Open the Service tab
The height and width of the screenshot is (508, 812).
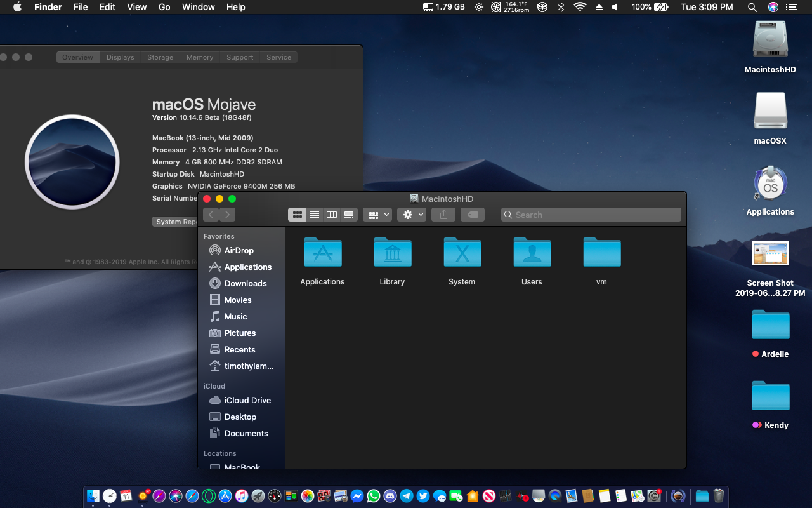coord(279,57)
